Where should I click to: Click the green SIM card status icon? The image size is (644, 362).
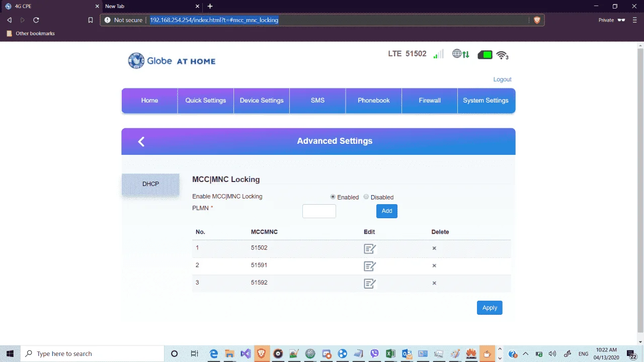[485, 55]
